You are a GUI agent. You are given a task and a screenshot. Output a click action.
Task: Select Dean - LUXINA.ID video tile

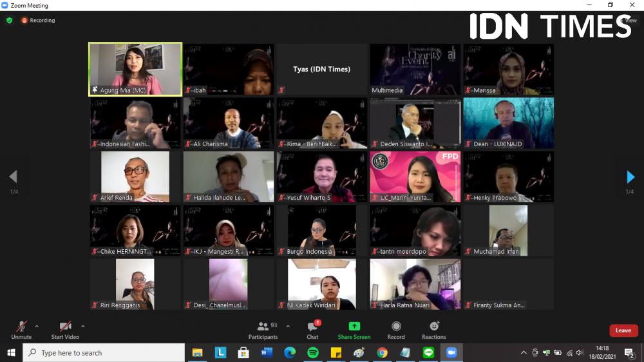coord(509,123)
